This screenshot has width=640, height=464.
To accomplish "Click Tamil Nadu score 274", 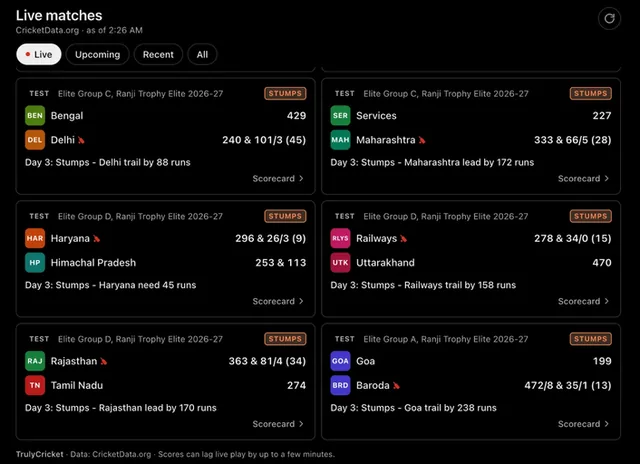I will click(296, 385).
